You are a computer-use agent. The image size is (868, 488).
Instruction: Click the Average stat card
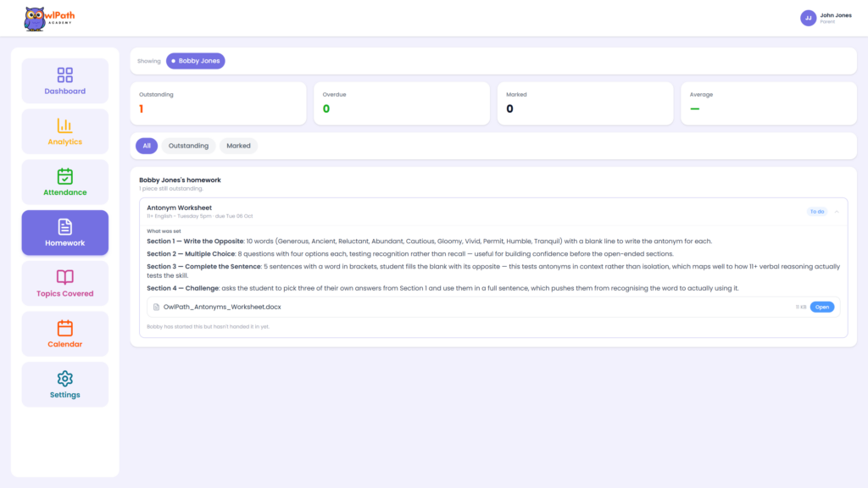[768, 103]
